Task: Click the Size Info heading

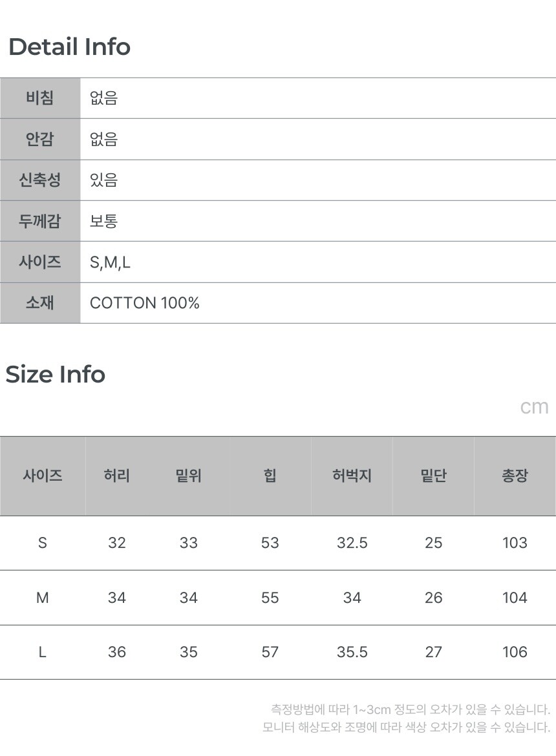Action: (x=56, y=375)
